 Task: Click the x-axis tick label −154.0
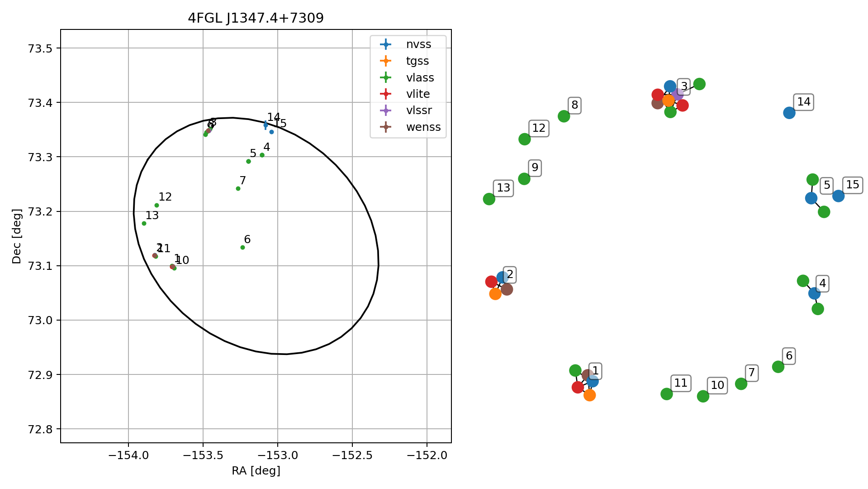(x=128, y=455)
